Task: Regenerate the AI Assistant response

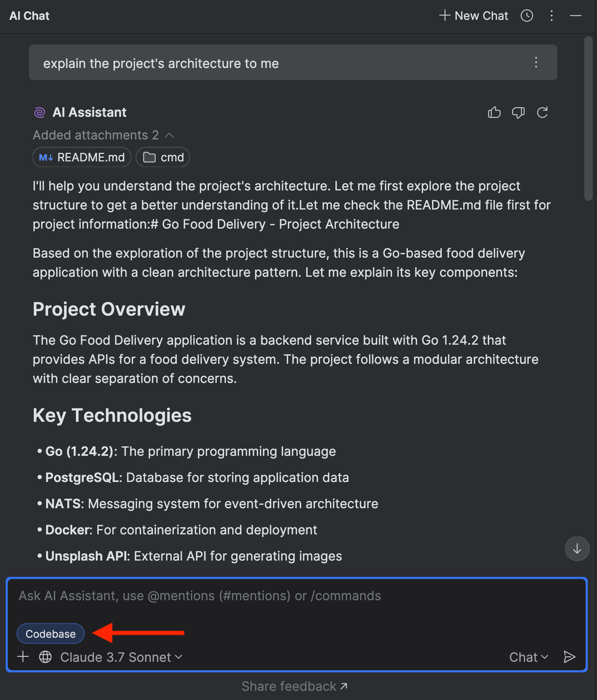Action: pyautogui.click(x=542, y=113)
